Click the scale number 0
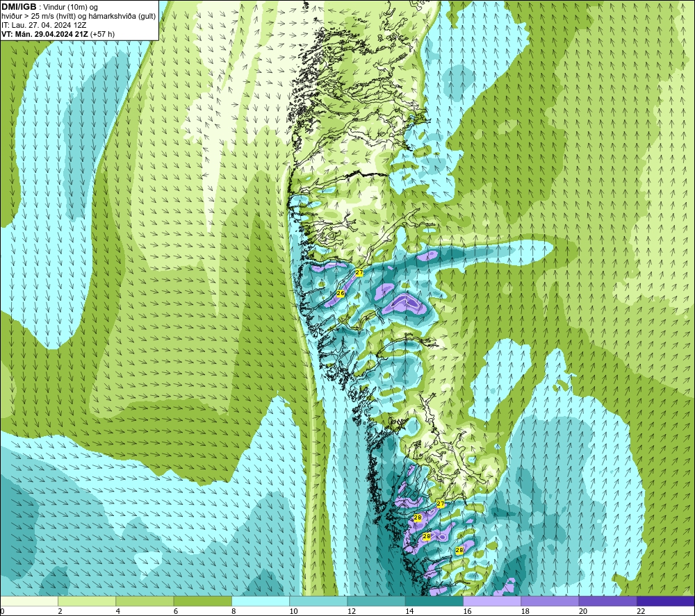This screenshot has height=616, width=695. [2, 611]
